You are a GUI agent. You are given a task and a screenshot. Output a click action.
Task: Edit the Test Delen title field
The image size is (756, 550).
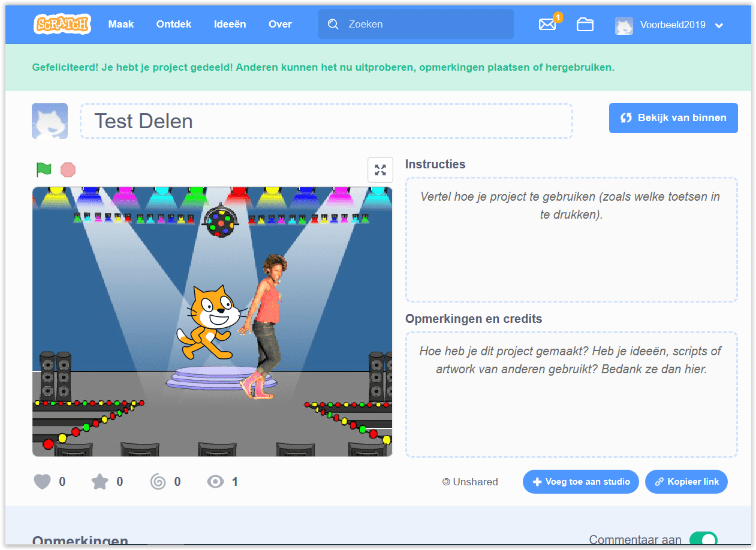326,121
